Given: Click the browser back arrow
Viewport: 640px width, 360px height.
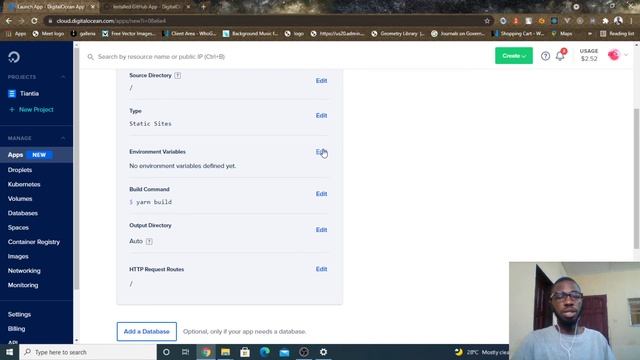Looking at the screenshot, I should pyautogui.click(x=9, y=21).
